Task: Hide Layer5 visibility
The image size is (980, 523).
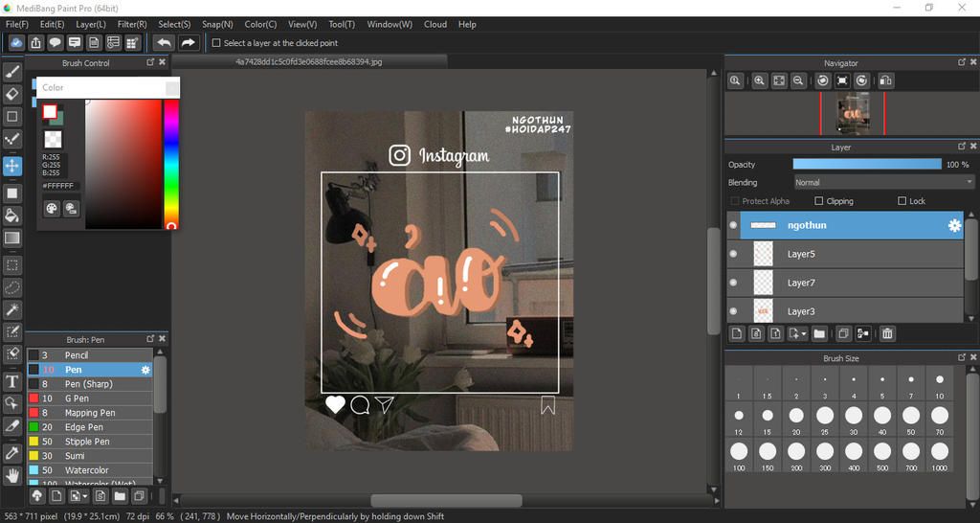Action: (x=733, y=254)
